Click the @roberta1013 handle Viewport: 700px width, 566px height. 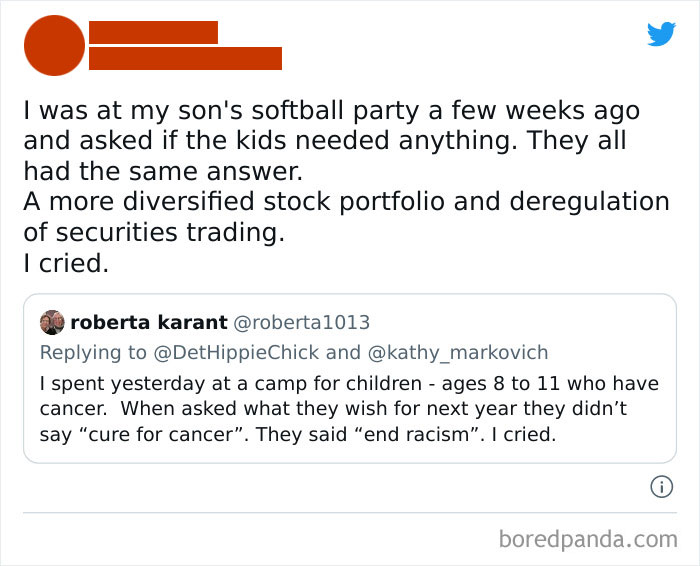(301, 322)
